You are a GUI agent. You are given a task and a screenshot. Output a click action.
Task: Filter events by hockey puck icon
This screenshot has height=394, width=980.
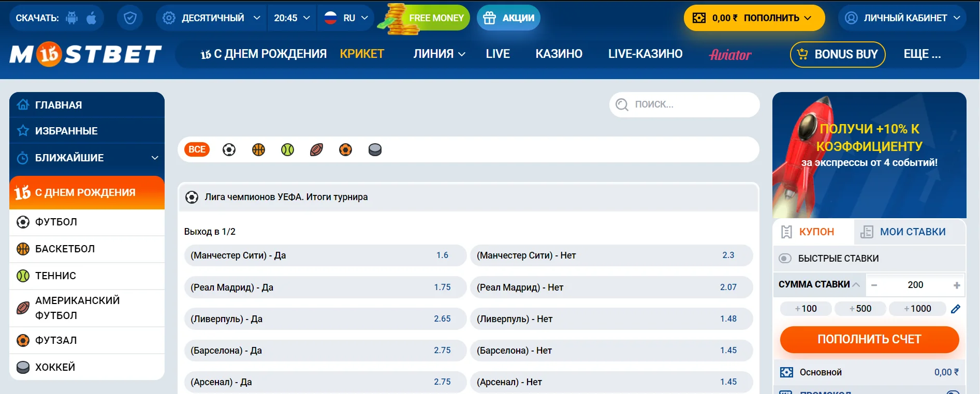click(375, 150)
